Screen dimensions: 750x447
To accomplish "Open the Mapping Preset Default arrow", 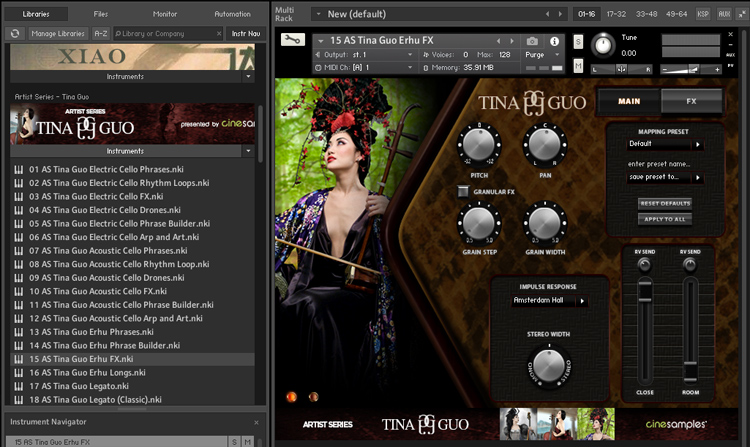I will click(x=698, y=144).
